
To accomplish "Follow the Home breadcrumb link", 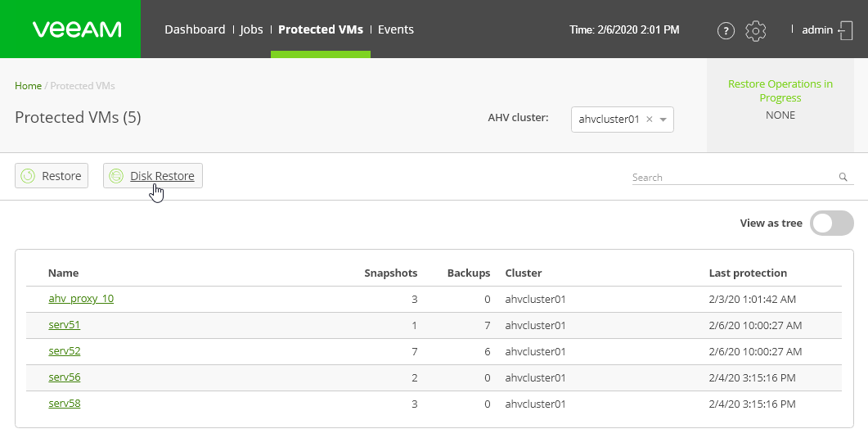I will point(29,86).
